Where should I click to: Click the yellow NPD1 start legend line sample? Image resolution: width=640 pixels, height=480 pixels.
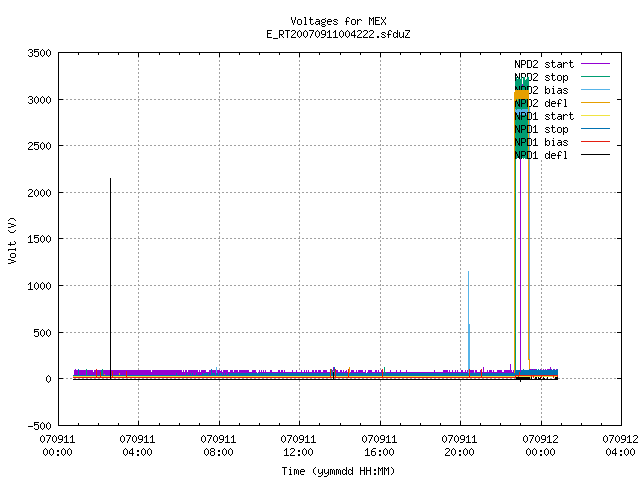[x=596, y=116]
